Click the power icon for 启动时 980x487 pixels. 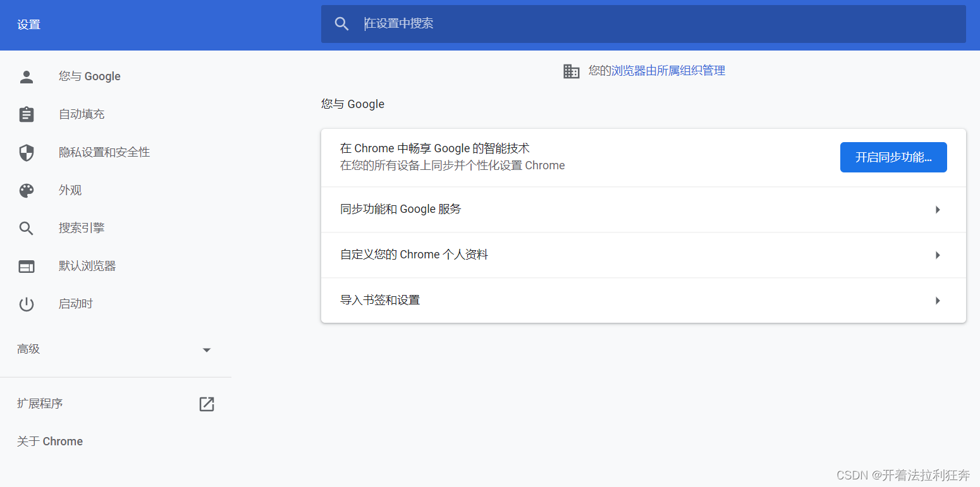(27, 304)
